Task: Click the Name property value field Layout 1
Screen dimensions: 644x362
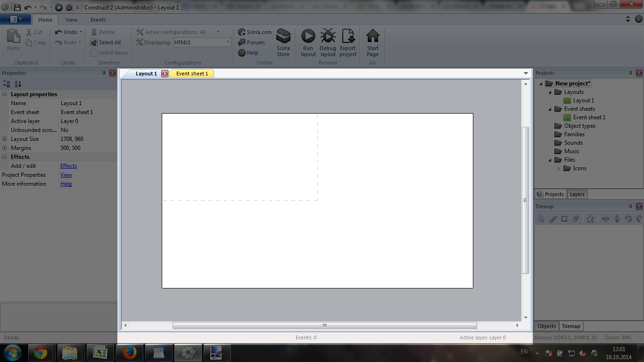Action: pos(88,103)
